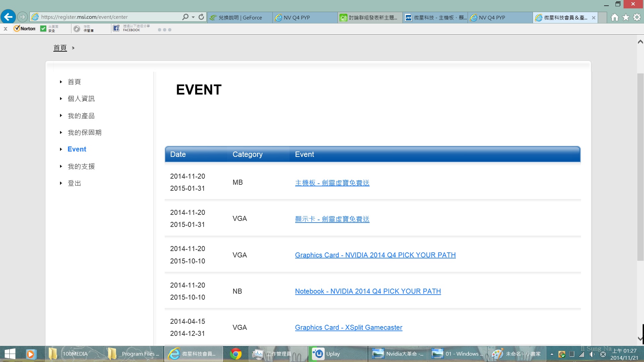Open the 主機板 - 劍靈虛寶免費送 event link

(x=332, y=183)
